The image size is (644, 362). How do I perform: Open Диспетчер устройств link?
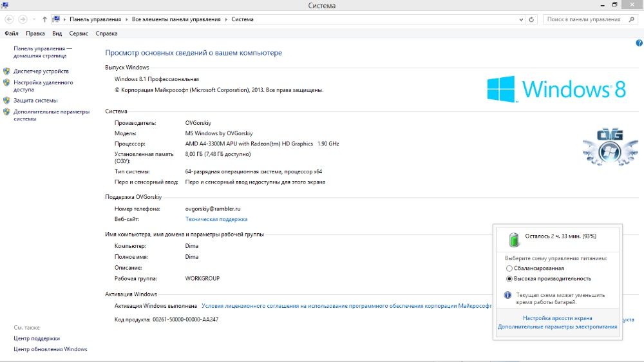point(41,71)
